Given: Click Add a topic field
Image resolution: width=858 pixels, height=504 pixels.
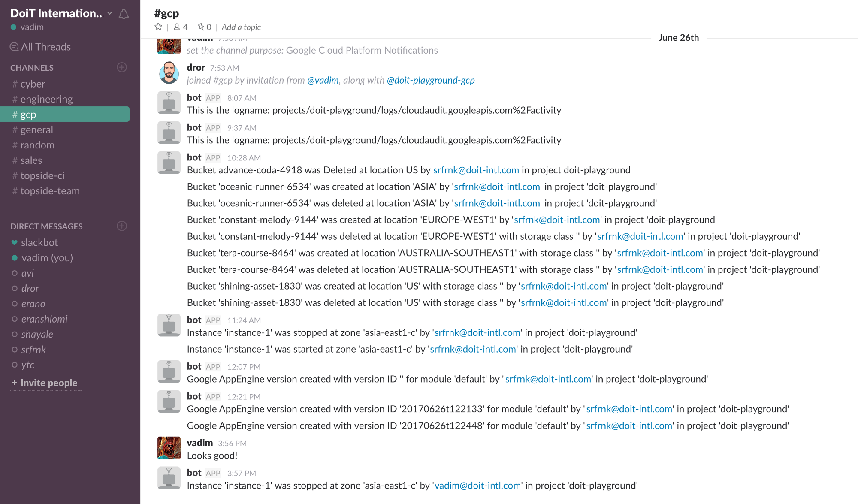Looking at the screenshot, I should (x=241, y=27).
